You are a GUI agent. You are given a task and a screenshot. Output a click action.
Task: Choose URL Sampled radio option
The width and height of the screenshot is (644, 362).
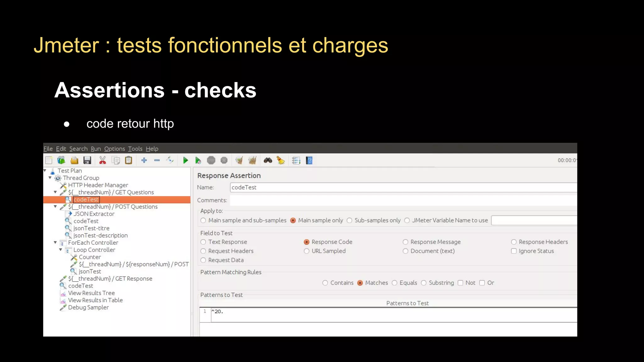pyautogui.click(x=307, y=251)
